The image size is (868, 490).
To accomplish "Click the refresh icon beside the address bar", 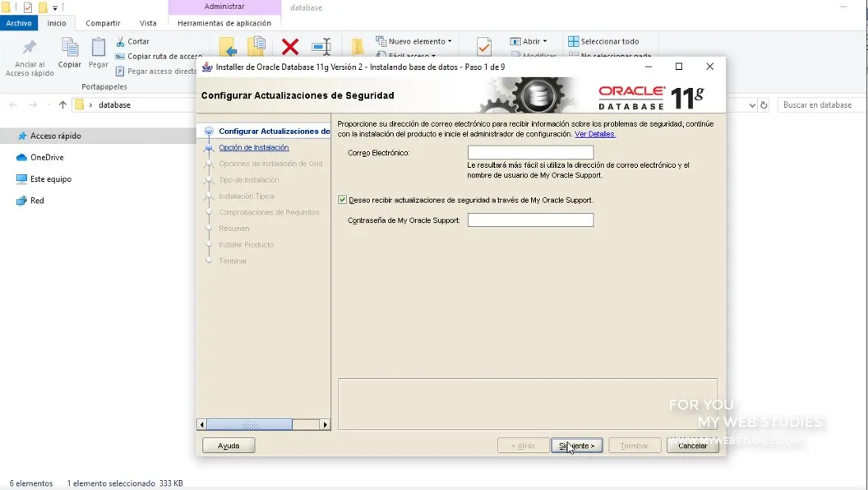I will tap(764, 105).
